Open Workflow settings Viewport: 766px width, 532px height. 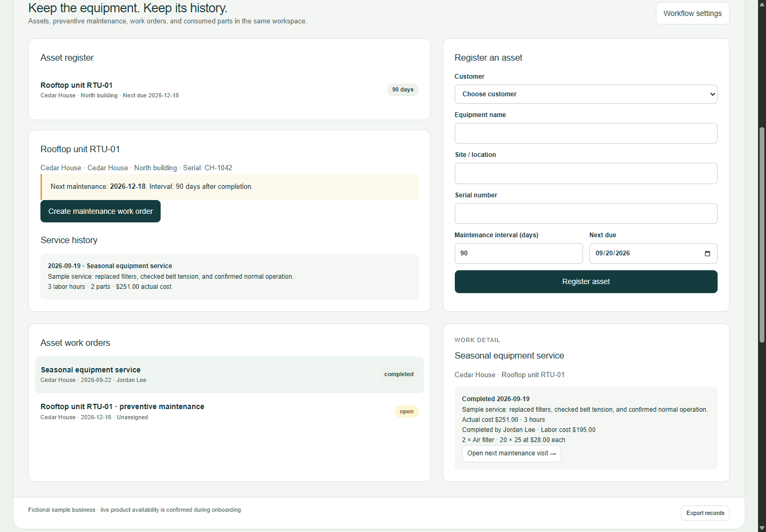[693, 13]
